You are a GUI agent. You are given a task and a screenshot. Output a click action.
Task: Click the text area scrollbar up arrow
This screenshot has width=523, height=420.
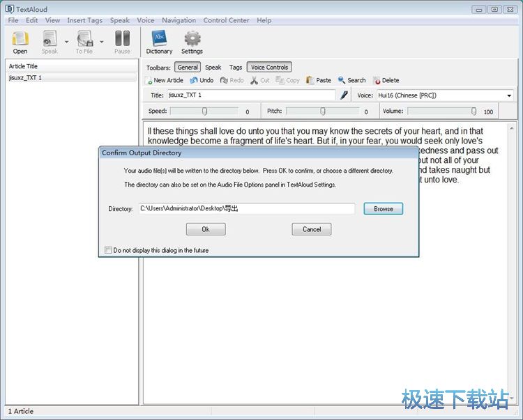511,128
